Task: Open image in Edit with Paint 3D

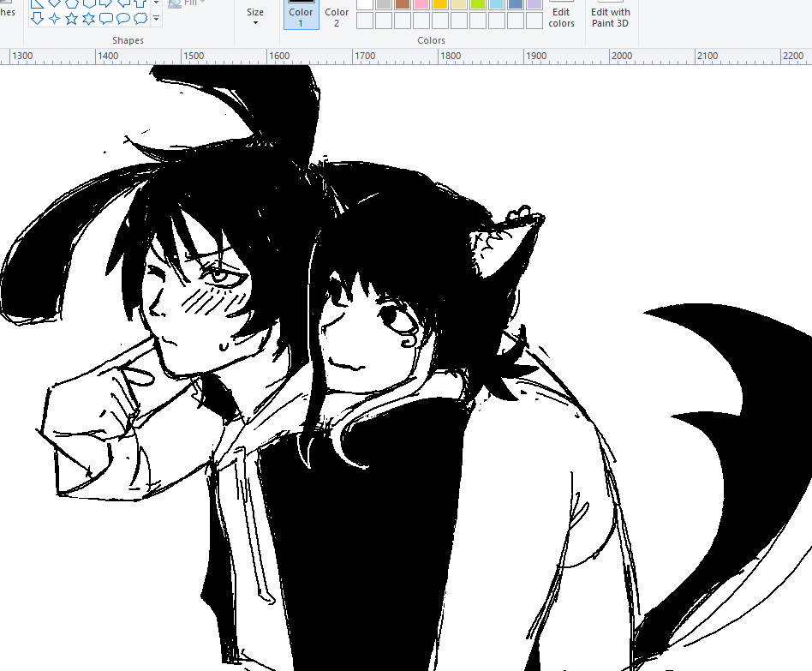Action: pyautogui.click(x=611, y=15)
